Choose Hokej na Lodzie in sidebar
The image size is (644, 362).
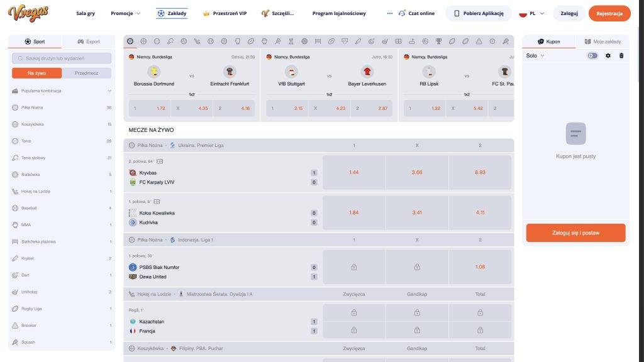coord(62,191)
